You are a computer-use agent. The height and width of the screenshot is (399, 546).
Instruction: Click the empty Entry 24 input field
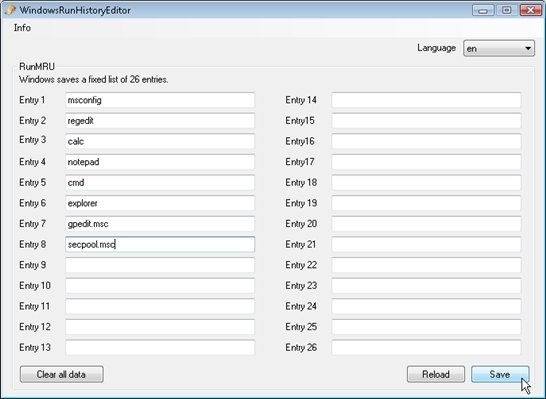click(x=426, y=306)
